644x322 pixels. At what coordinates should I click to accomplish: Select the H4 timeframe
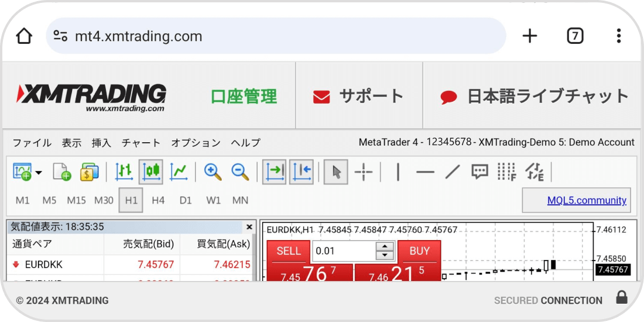pos(158,200)
